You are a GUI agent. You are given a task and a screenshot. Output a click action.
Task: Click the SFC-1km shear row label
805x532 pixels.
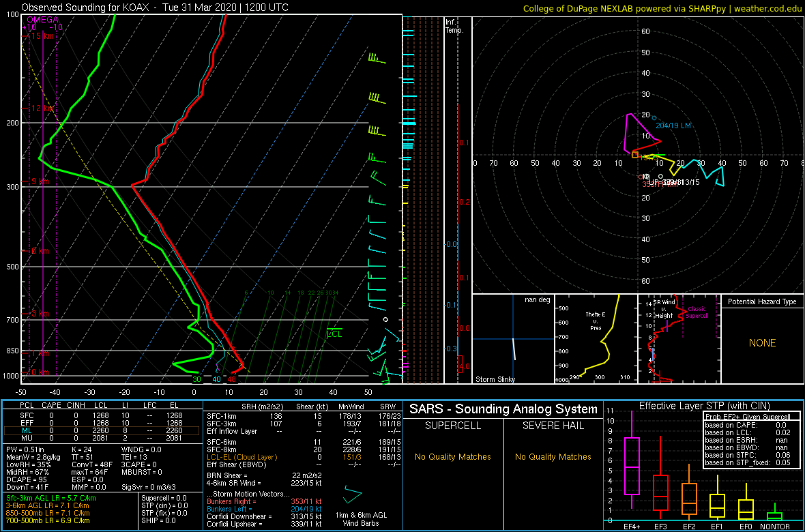221,415
